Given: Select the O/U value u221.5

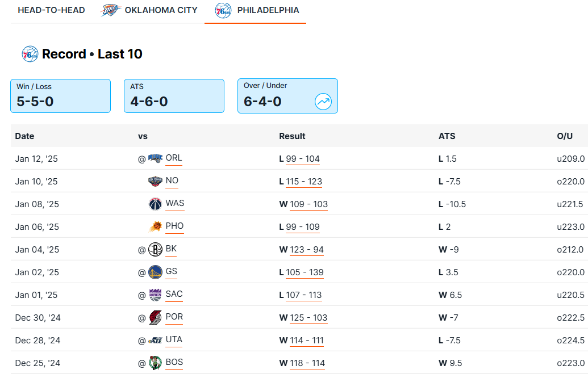Looking at the screenshot, I should click(x=570, y=204).
